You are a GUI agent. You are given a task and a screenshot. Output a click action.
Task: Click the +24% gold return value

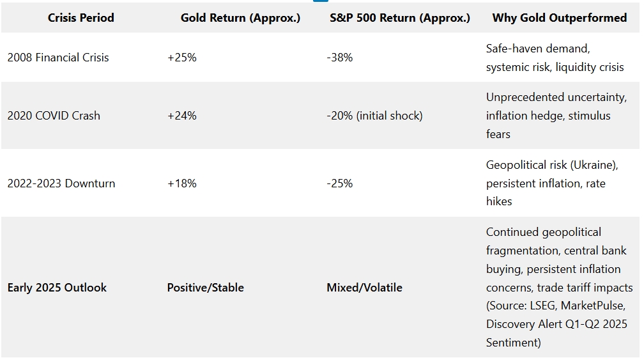(182, 116)
